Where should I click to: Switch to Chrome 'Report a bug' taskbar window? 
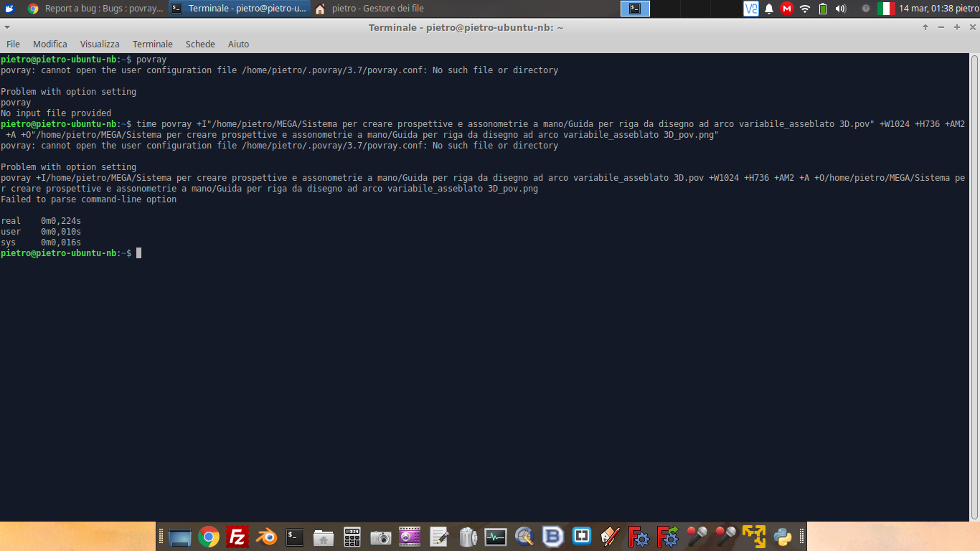[96, 9]
